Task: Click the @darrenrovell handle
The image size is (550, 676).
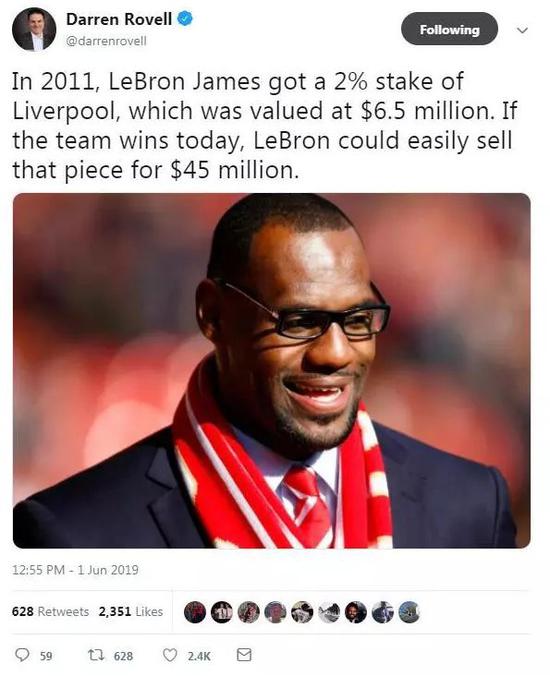Action: pos(106,41)
